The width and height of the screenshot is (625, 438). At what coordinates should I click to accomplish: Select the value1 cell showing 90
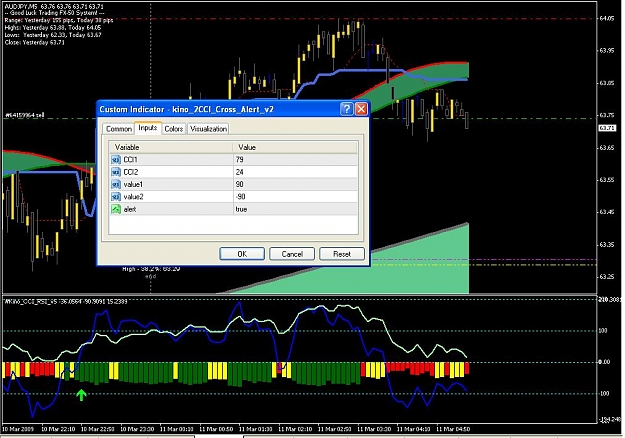click(295, 185)
